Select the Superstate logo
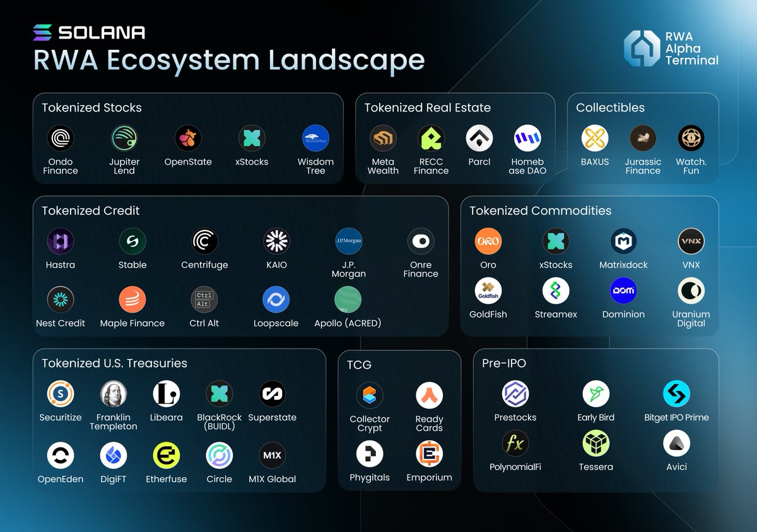The image size is (757, 532). tap(273, 394)
